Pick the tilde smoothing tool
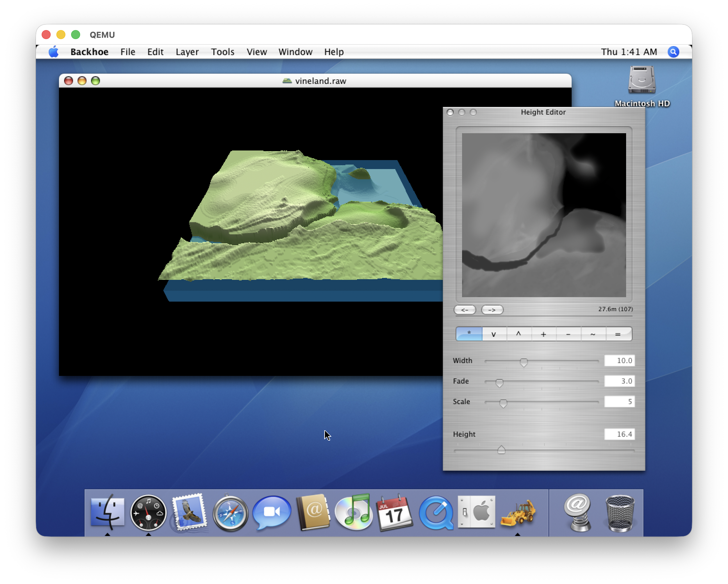This screenshot has height=584, width=728. point(593,334)
